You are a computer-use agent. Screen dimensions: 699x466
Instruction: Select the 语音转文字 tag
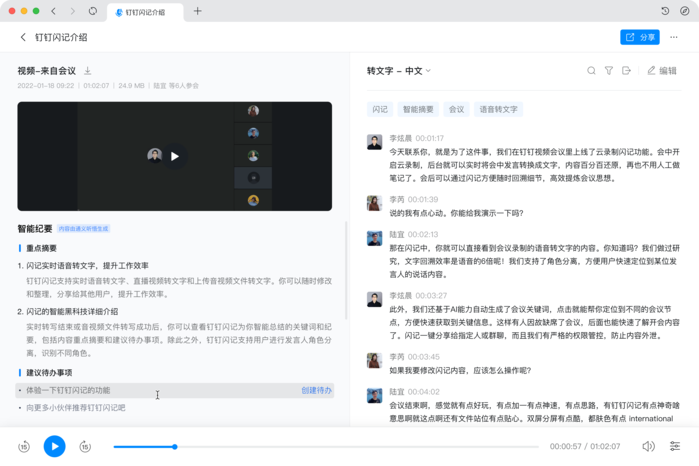498,109
